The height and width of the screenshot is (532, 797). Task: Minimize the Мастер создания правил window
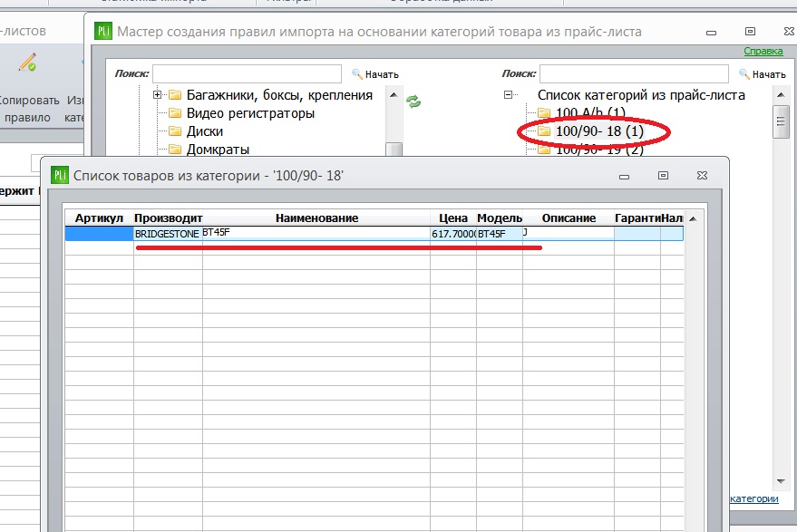click(x=711, y=32)
